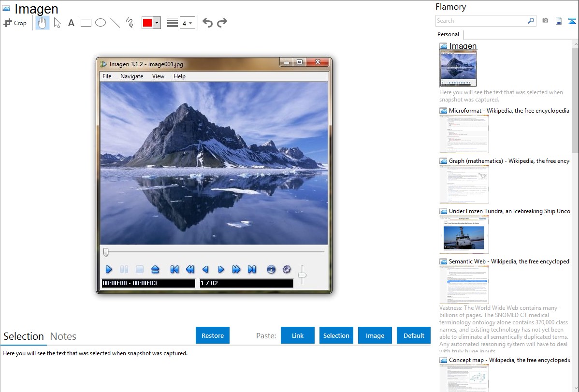
Task: Undo the last edit
Action: 207,23
